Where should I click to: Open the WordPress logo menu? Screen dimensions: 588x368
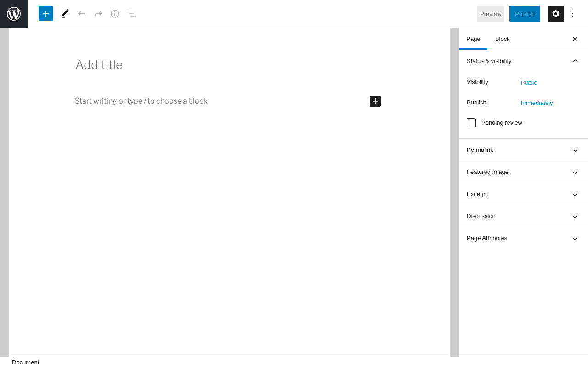pyautogui.click(x=14, y=14)
